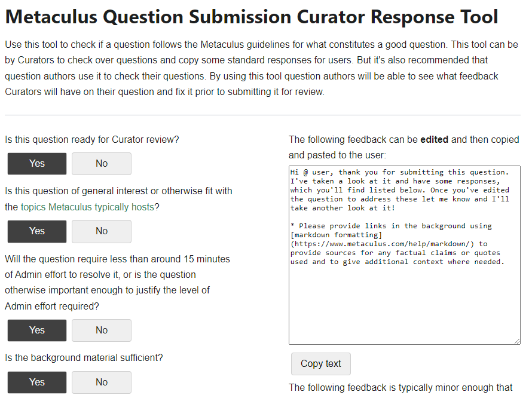
Task: Click No for question ready for Curator review
Action: click(101, 163)
